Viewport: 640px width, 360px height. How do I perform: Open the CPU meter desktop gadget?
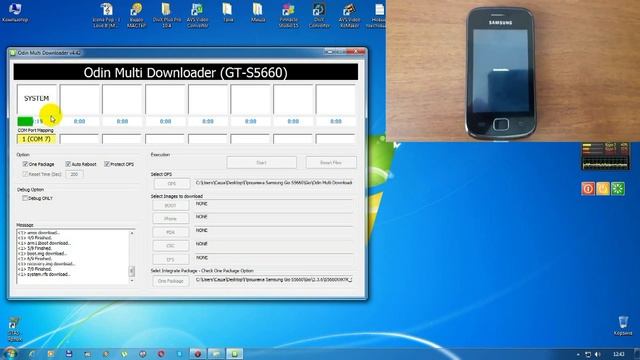pos(605,156)
